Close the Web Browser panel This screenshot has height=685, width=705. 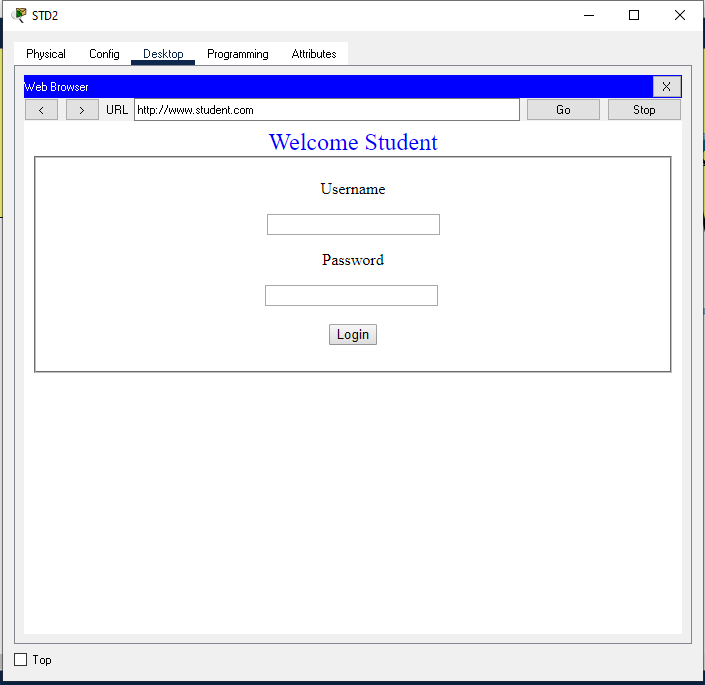click(666, 87)
